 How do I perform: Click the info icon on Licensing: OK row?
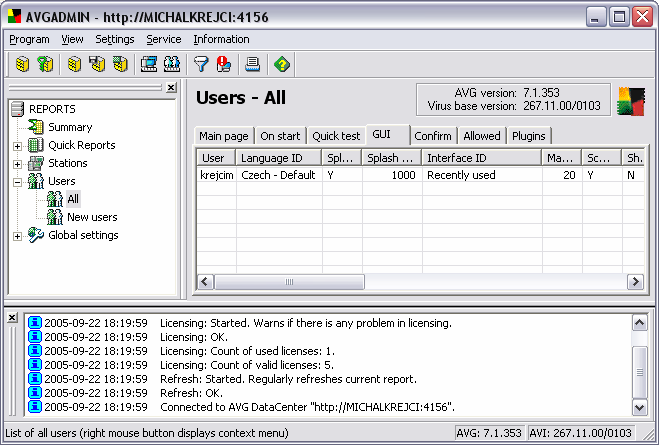click(x=34, y=337)
